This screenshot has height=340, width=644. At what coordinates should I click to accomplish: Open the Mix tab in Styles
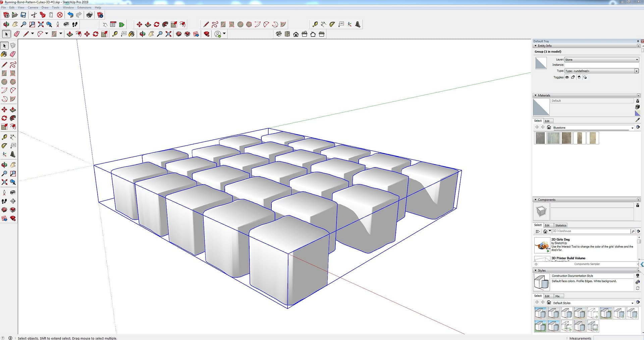coord(557,296)
